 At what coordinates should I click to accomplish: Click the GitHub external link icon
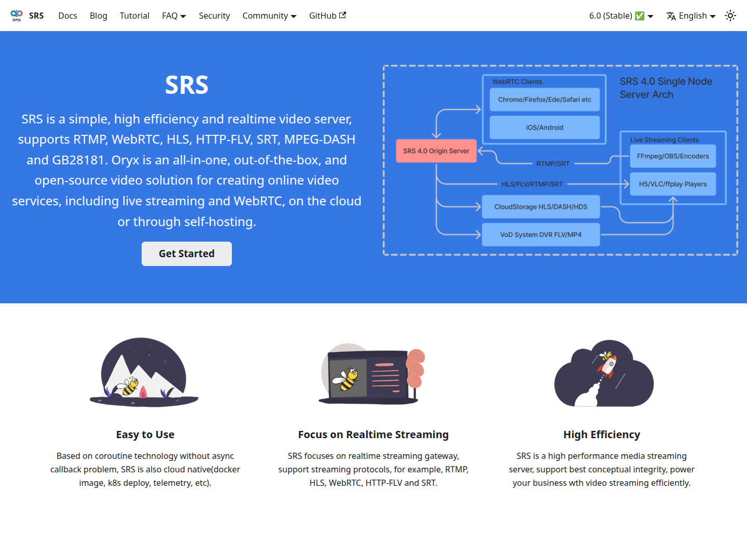click(x=342, y=15)
